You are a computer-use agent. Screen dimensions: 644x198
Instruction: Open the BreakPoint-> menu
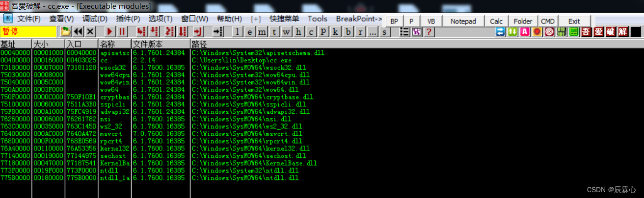click(359, 19)
